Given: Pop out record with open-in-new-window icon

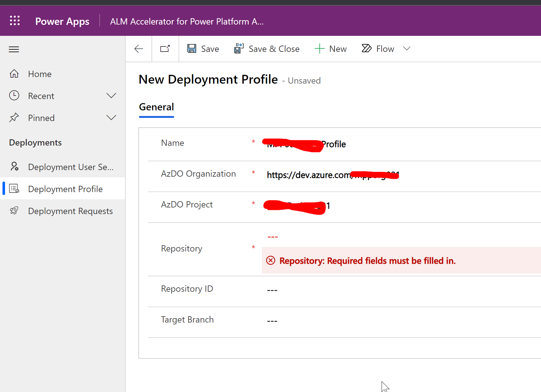Looking at the screenshot, I should click(x=165, y=49).
